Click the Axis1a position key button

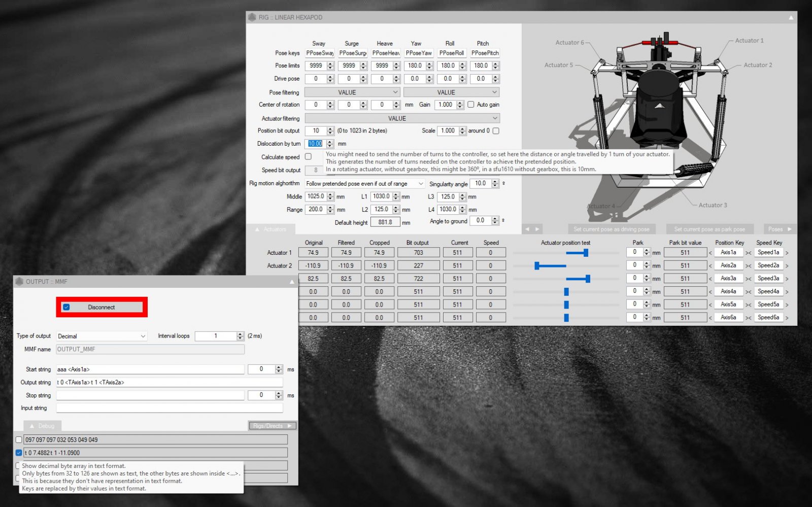728,253
